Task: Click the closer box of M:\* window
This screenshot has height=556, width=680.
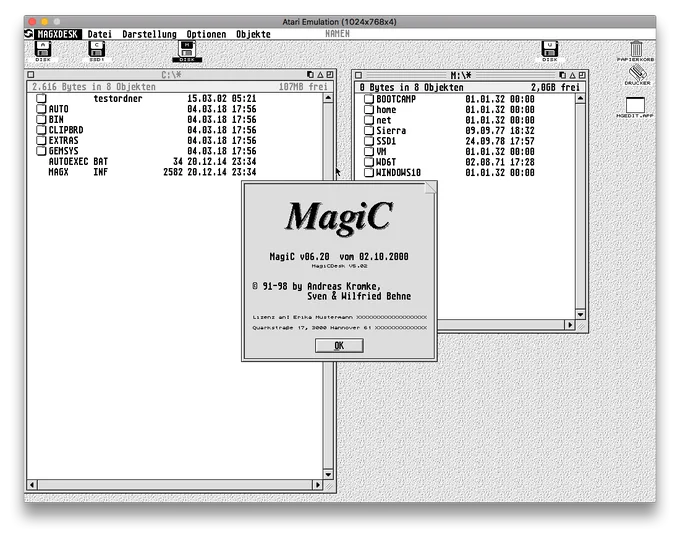Action: (x=358, y=75)
